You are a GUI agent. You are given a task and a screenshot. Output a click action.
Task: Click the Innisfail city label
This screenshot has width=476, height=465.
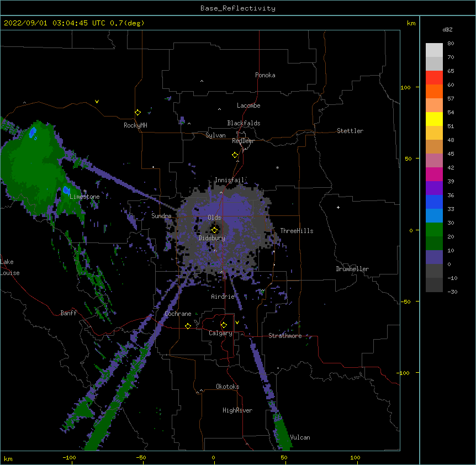coord(229,180)
